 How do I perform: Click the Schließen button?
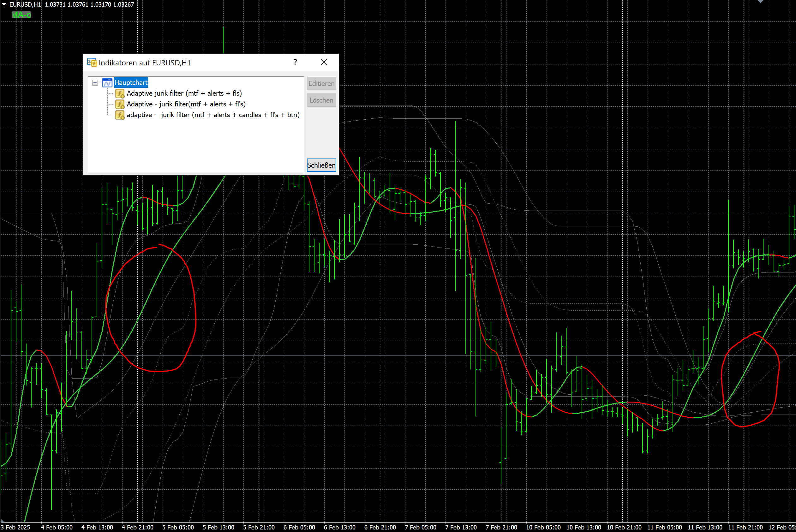point(321,165)
